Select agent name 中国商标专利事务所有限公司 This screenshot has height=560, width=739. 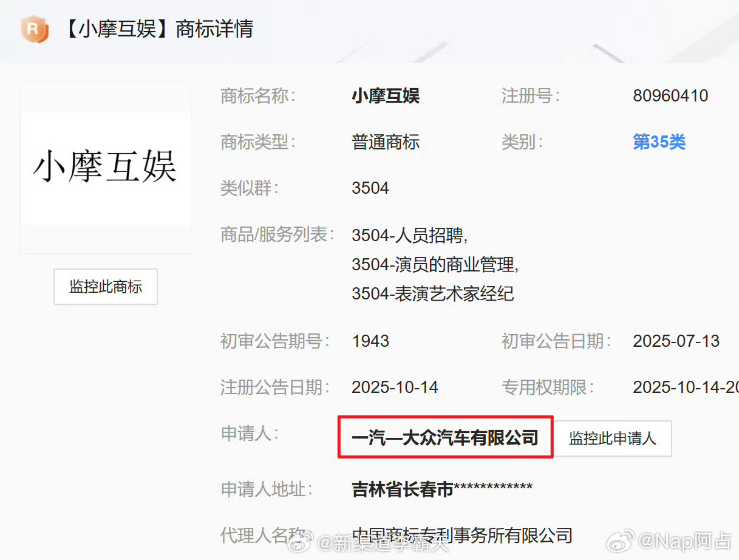(x=462, y=535)
